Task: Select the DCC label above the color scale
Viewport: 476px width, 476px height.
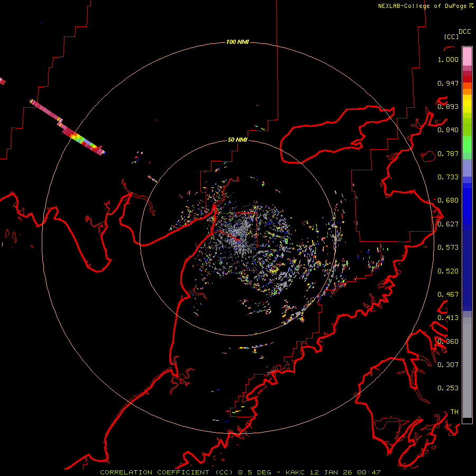Action: coord(465,32)
